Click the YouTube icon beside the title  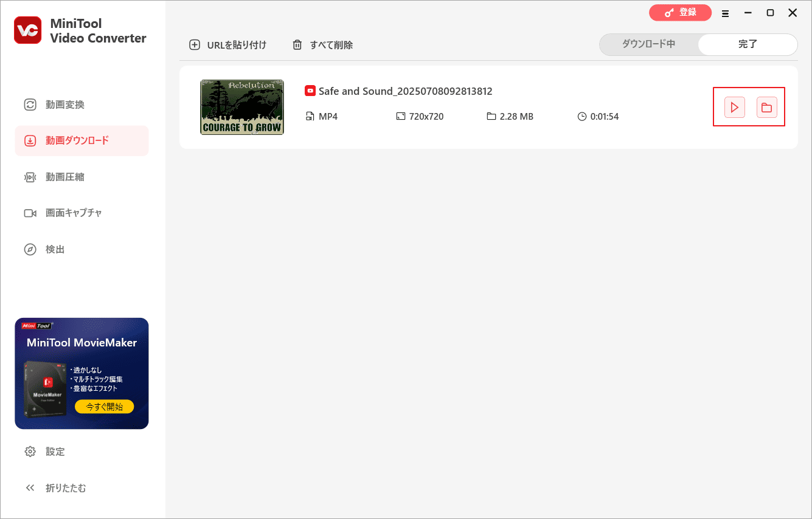tap(310, 91)
